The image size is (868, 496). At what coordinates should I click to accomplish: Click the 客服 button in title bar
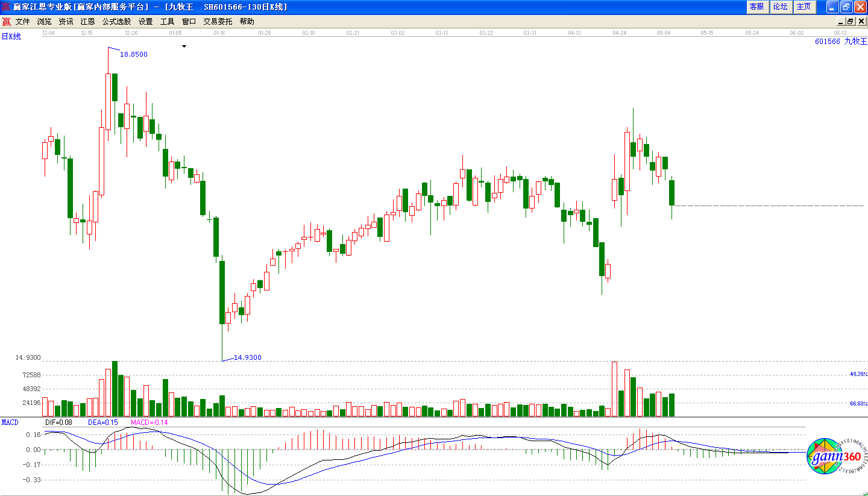click(756, 7)
